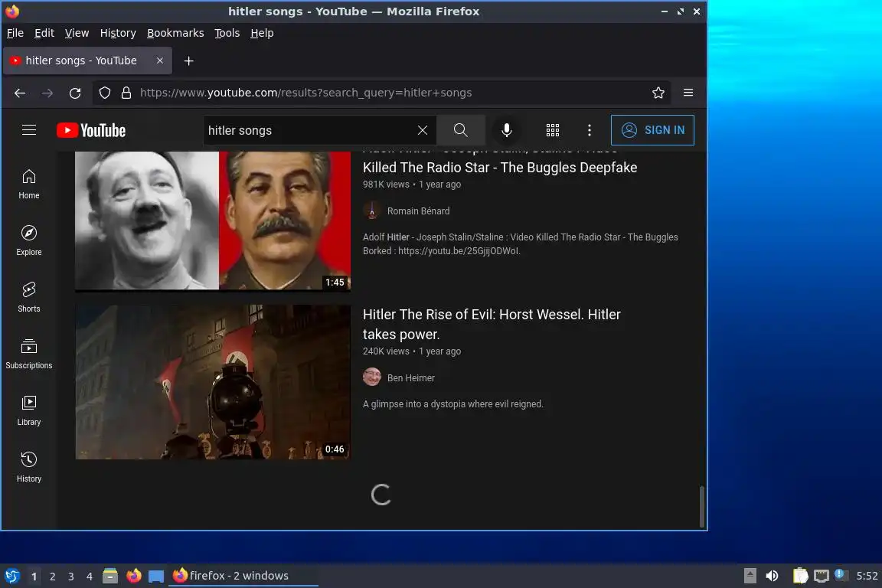Viewport: 882px width, 588px height.
Task: Play the 0:46 Horst Wessel video thumbnail
Action: [213, 382]
